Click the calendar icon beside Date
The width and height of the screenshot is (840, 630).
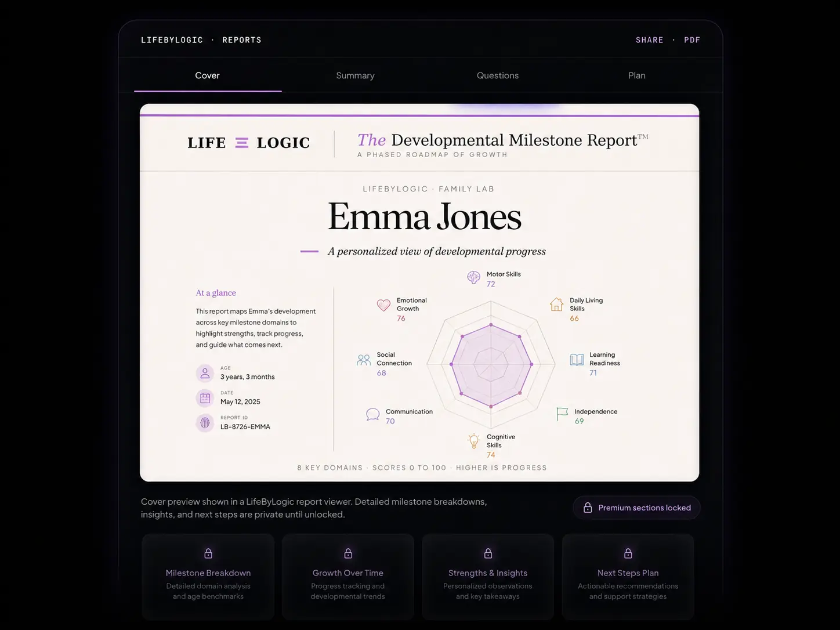coord(205,399)
